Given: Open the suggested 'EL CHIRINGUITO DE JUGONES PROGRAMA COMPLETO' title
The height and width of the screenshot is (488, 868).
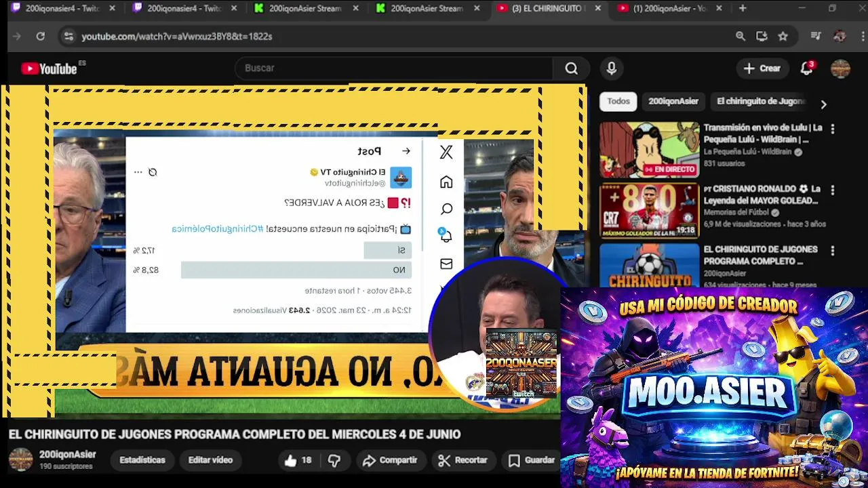Looking at the screenshot, I should tap(761, 255).
